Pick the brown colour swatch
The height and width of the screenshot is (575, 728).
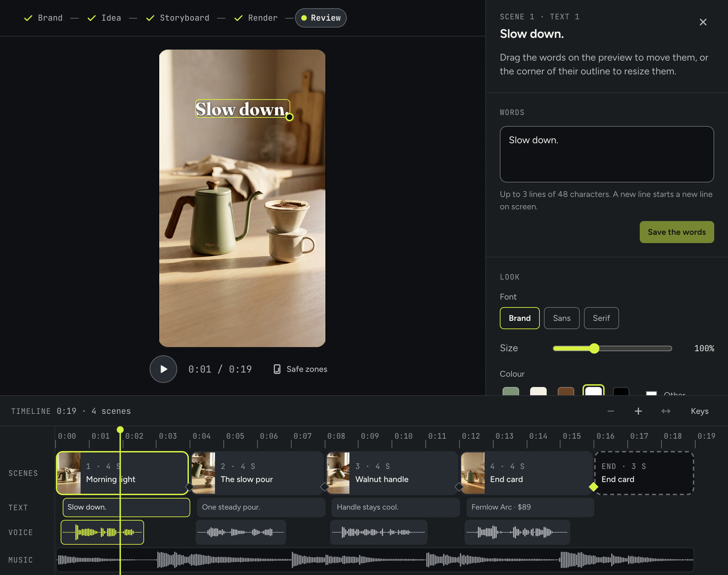pyautogui.click(x=566, y=391)
